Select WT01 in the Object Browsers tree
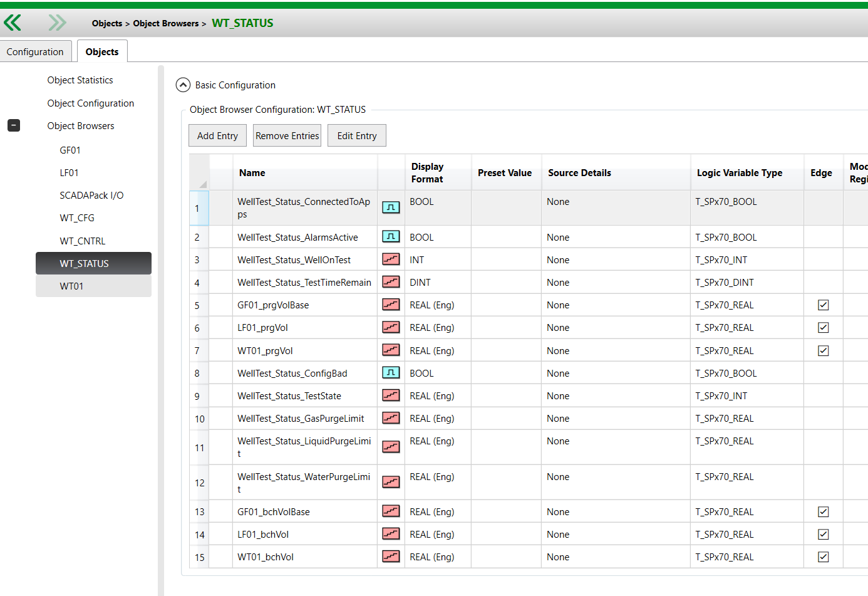Image resolution: width=868 pixels, height=596 pixels. pos(71,286)
